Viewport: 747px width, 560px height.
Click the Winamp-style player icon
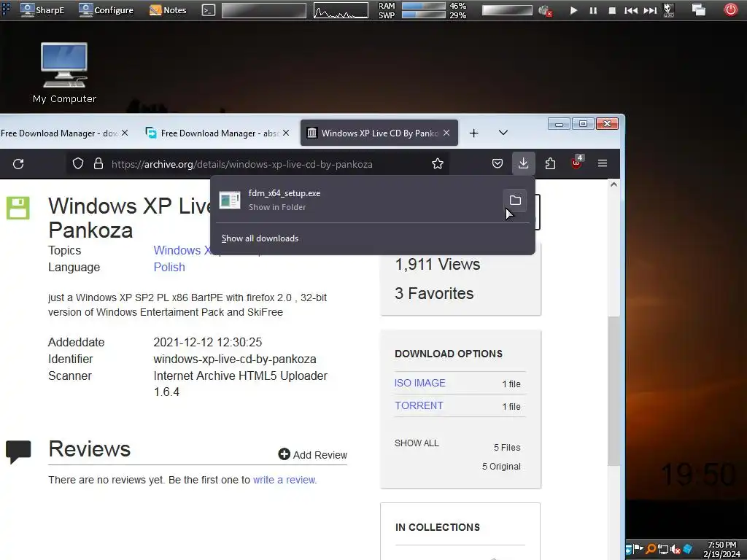pyautogui.click(x=669, y=10)
